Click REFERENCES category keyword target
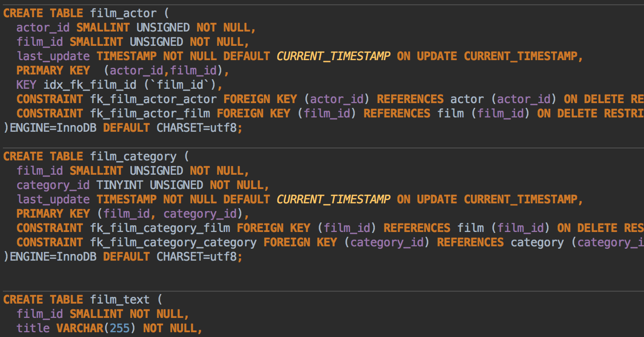Viewport: 644px width, 337px height. click(537, 242)
